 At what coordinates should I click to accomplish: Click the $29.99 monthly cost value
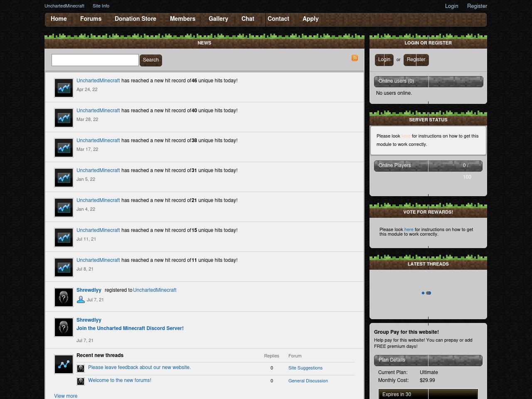point(427,380)
